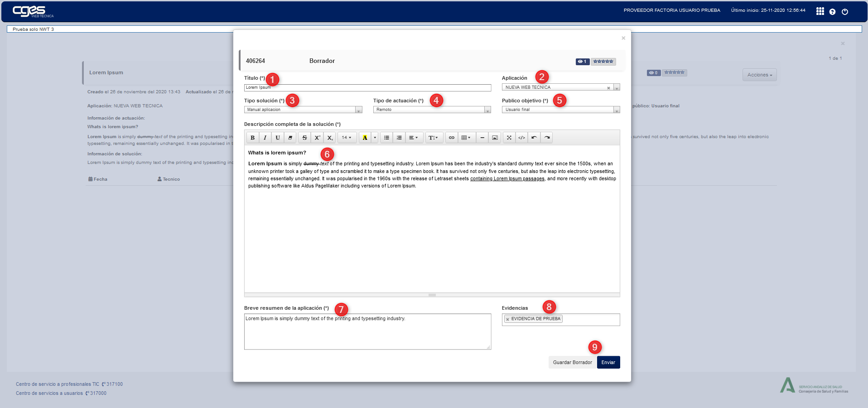Toggle underline formatting in the editor

(x=278, y=138)
